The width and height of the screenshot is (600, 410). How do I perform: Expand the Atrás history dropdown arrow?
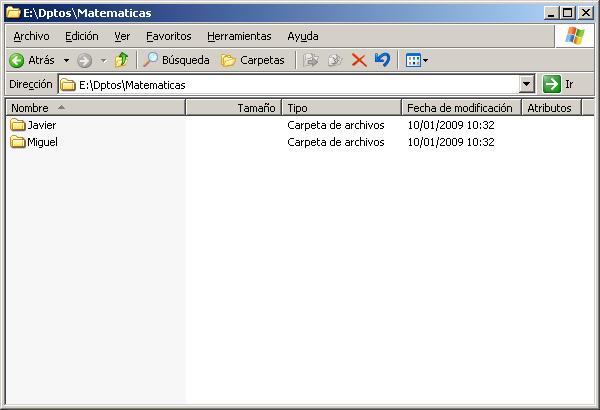pos(66,60)
